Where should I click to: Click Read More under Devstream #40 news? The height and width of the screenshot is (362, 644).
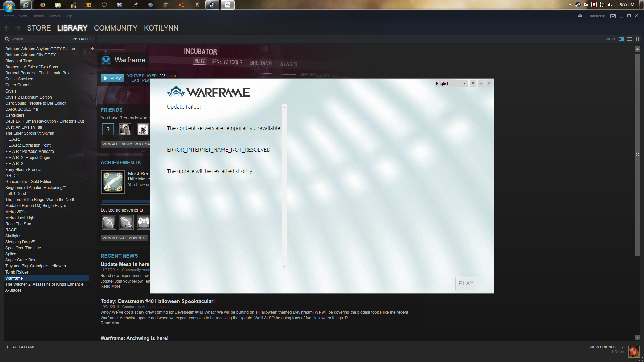tap(110, 323)
